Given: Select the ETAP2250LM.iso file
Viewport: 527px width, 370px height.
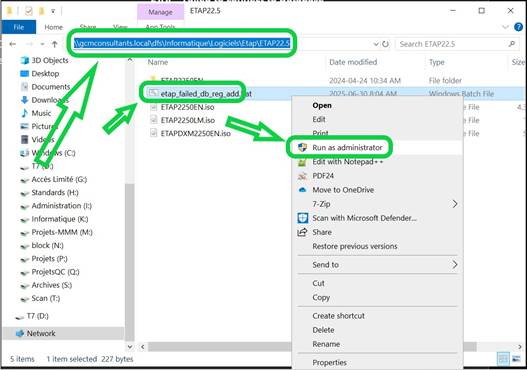Looking at the screenshot, I should (188, 120).
